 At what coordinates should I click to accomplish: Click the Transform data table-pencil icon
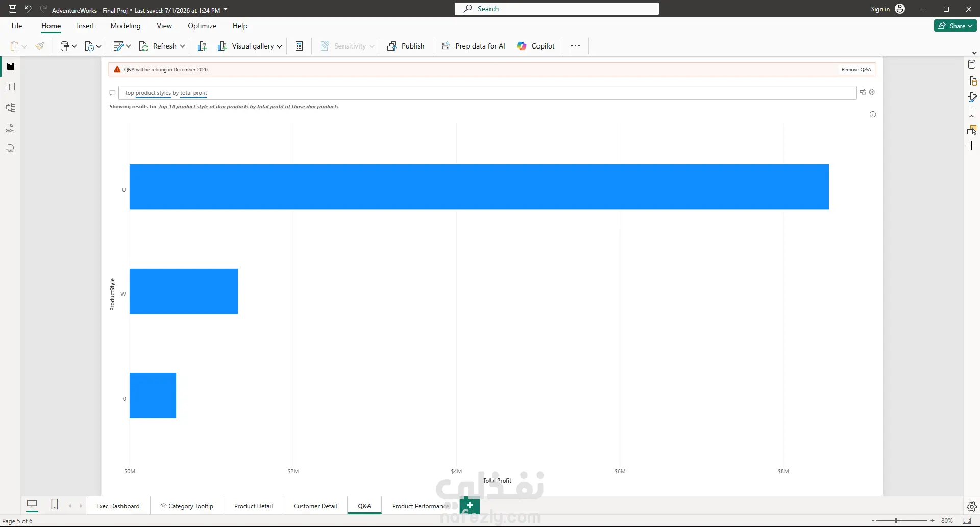(118, 46)
